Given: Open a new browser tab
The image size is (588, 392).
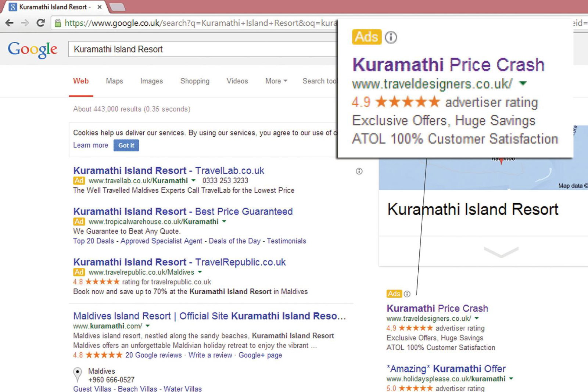Looking at the screenshot, I should point(117,7).
